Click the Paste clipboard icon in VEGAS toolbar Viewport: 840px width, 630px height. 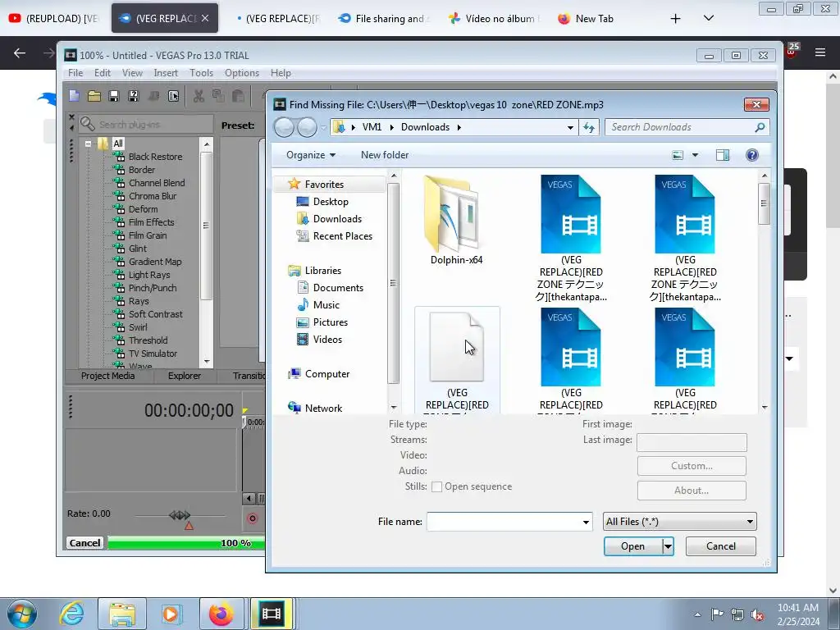(238, 96)
